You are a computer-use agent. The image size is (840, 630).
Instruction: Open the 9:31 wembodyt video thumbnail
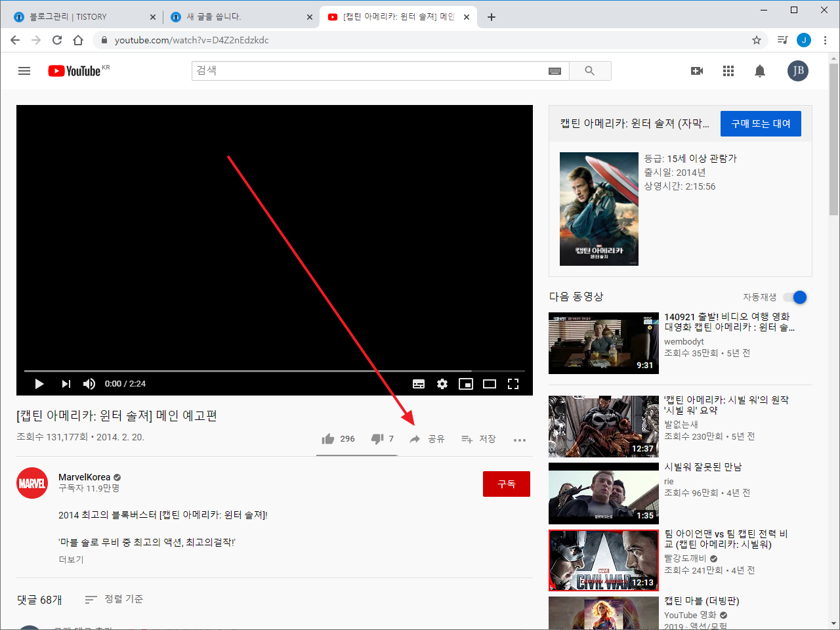click(604, 343)
